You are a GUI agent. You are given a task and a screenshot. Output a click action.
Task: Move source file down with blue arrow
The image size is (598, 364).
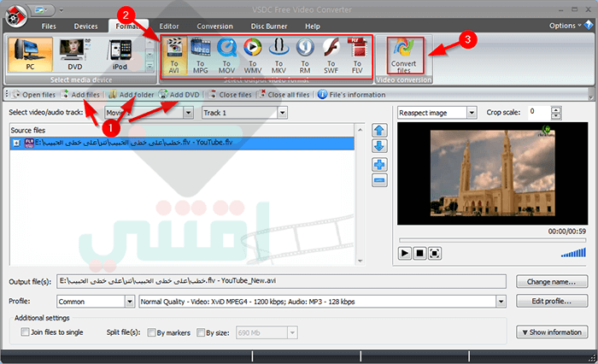tap(379, 146)
